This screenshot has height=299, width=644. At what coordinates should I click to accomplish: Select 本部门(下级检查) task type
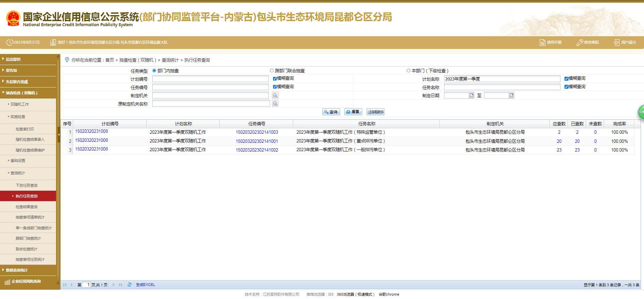point(408,71)
